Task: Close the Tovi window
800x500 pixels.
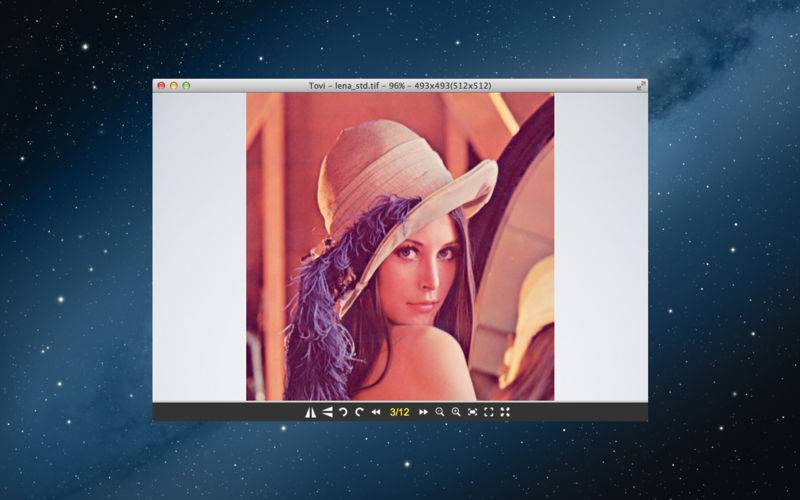Action: [161, 86]
